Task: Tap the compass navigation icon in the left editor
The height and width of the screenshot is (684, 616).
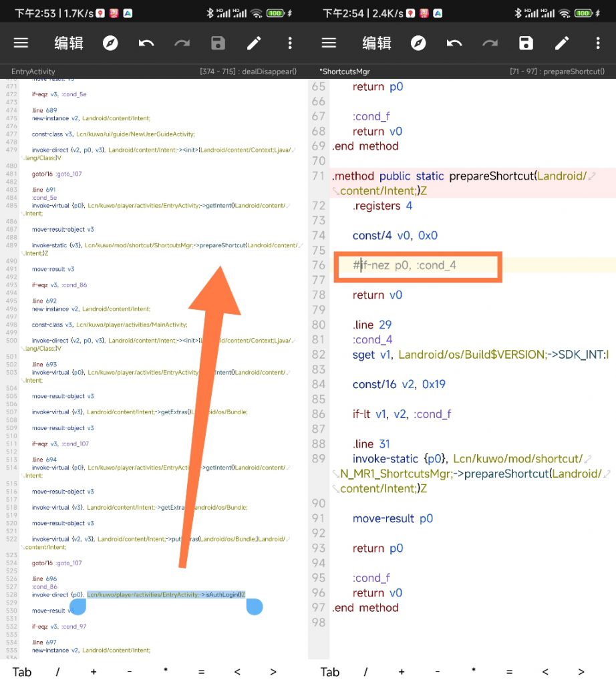Action: pos(110,43)
